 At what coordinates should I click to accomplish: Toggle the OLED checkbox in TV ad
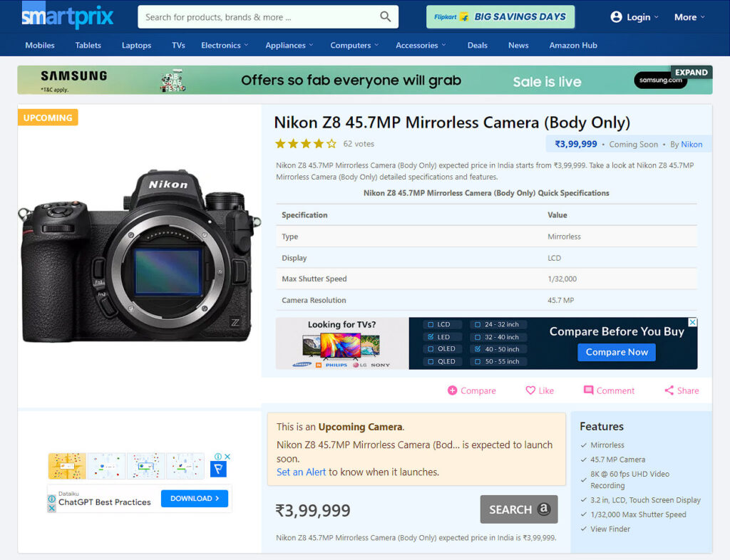[431, 349]
